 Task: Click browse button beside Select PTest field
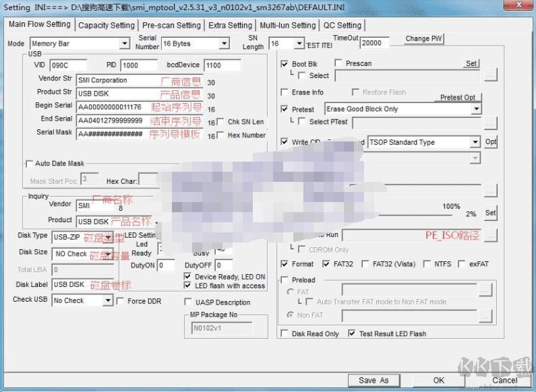(491, 123)
